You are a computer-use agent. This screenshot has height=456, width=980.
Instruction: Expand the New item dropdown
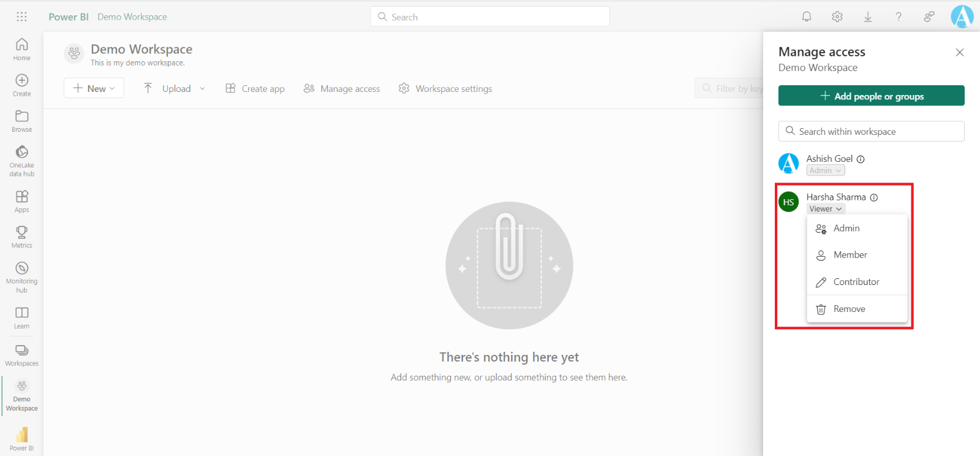[94, 88]
